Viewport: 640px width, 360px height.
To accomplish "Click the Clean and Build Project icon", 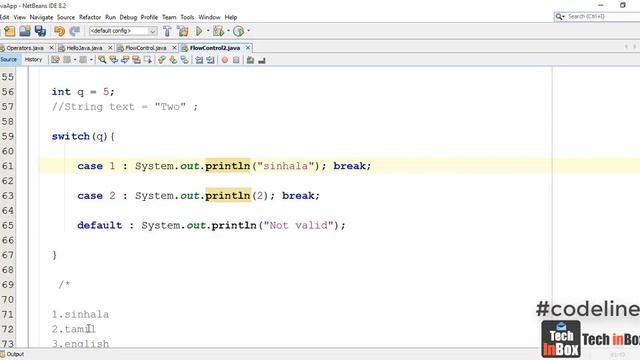I will [183, 31].
